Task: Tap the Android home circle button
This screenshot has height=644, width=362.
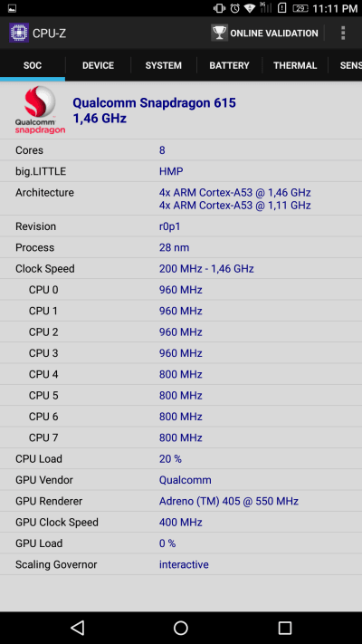Action: [x=181, y=628]
